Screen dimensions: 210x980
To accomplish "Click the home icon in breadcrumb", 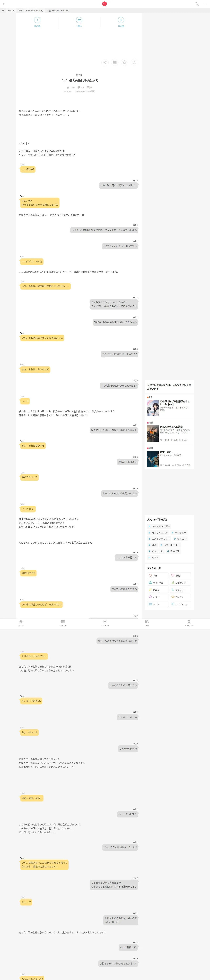I will pos(3,11).
